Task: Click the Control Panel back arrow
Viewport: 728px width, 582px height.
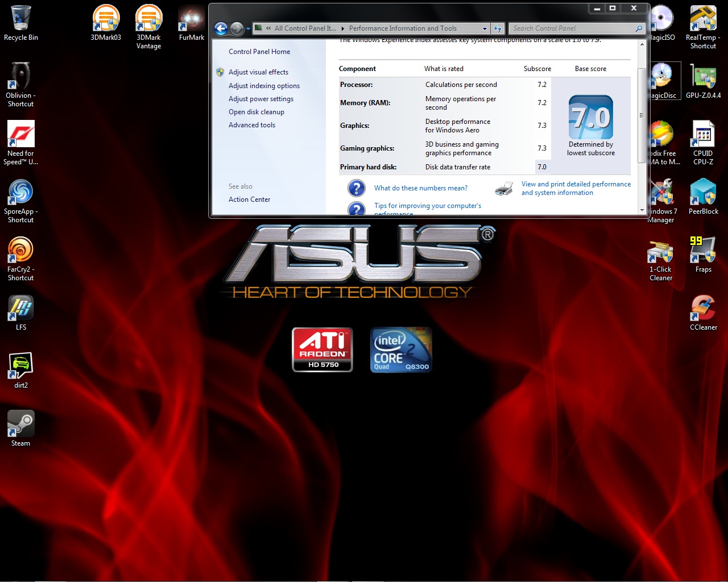Action: click(221, 28)
